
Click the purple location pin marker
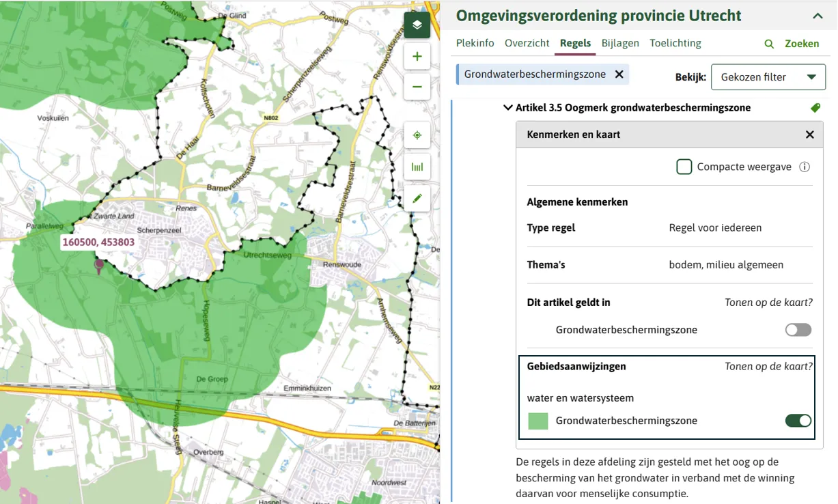tap(99, 266)
